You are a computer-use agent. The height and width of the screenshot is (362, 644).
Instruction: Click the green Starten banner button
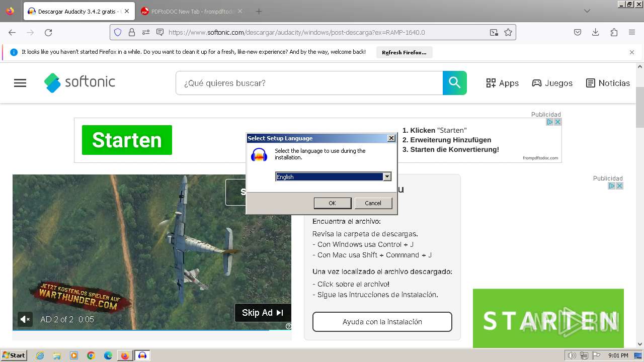coord(127,140)
